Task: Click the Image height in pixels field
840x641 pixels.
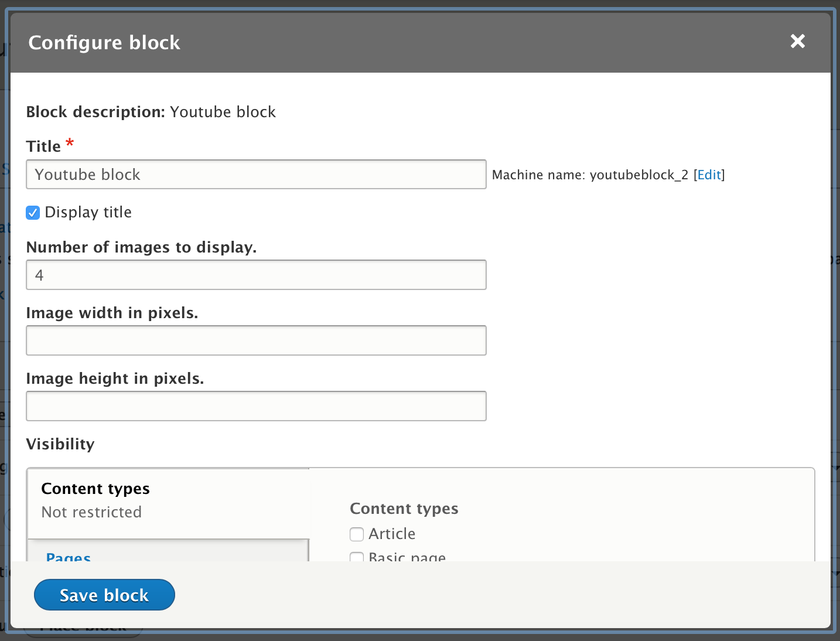Action: pos(256,407)
